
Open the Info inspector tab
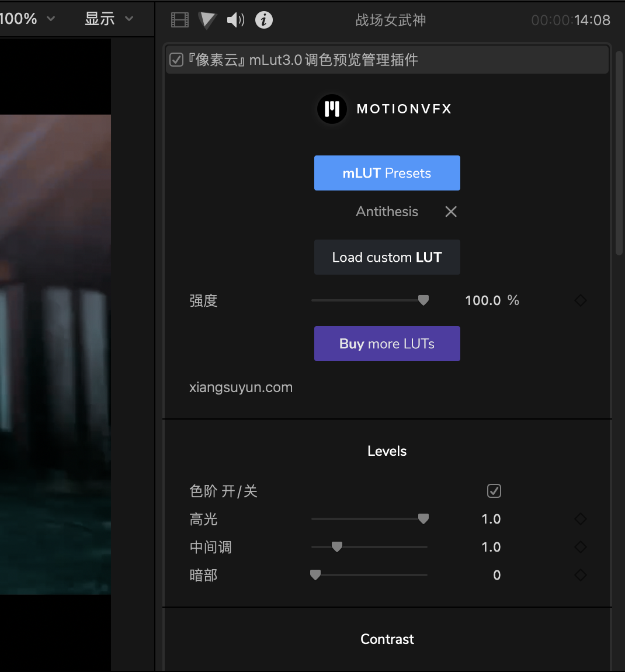coord(264,20)
